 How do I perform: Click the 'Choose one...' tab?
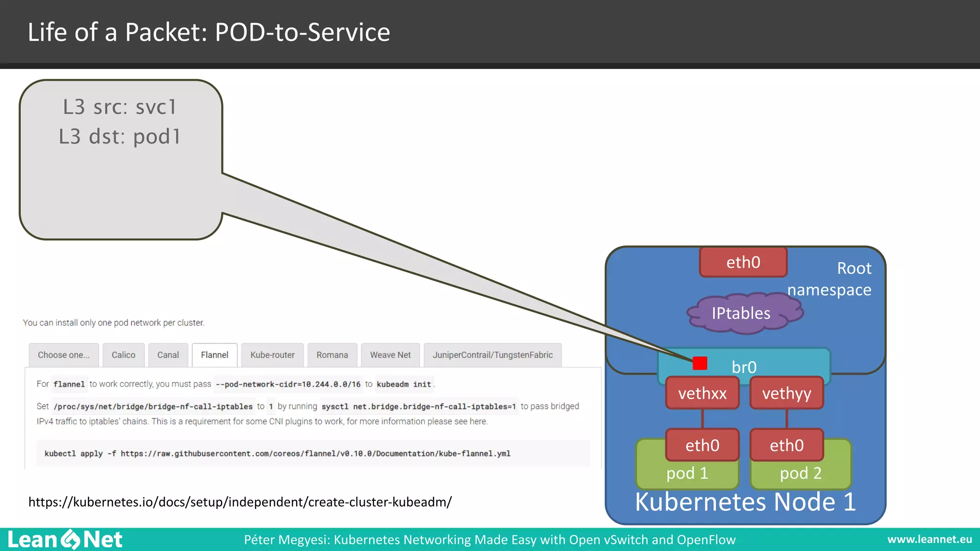point(64,355)
